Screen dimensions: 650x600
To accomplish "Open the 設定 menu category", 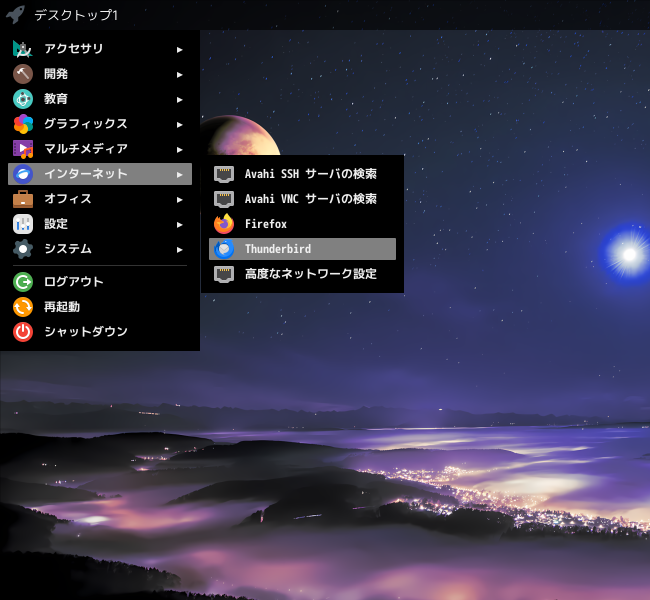I will 100,224.
